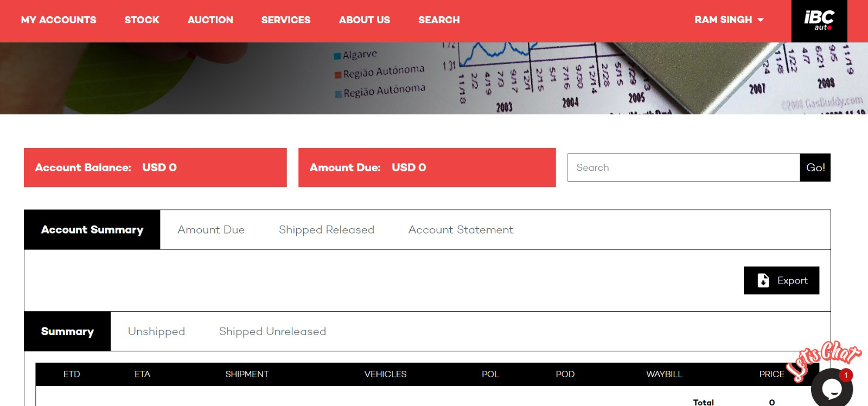Click the search input field
The height and width of the screenshot is (406, 868).
684,167
